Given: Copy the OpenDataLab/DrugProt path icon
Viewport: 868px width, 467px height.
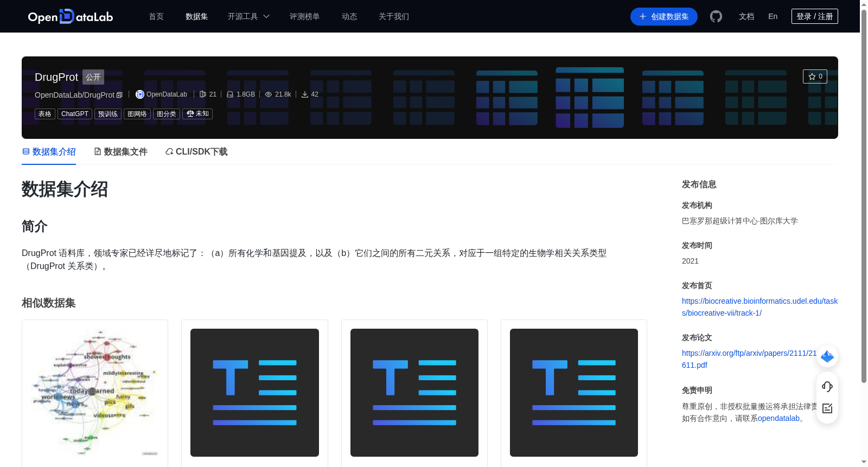Looking at the screenshot, I should tap(119, 95).
